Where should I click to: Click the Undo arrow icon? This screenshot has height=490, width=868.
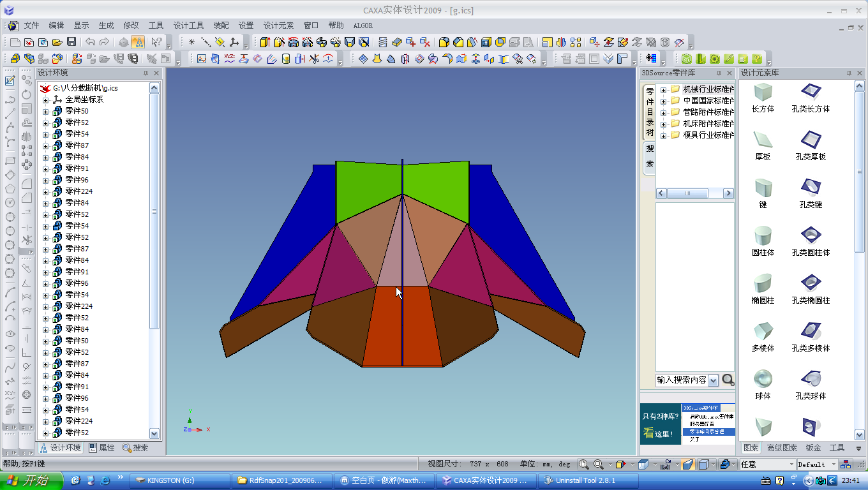click(x=90, y=42)
